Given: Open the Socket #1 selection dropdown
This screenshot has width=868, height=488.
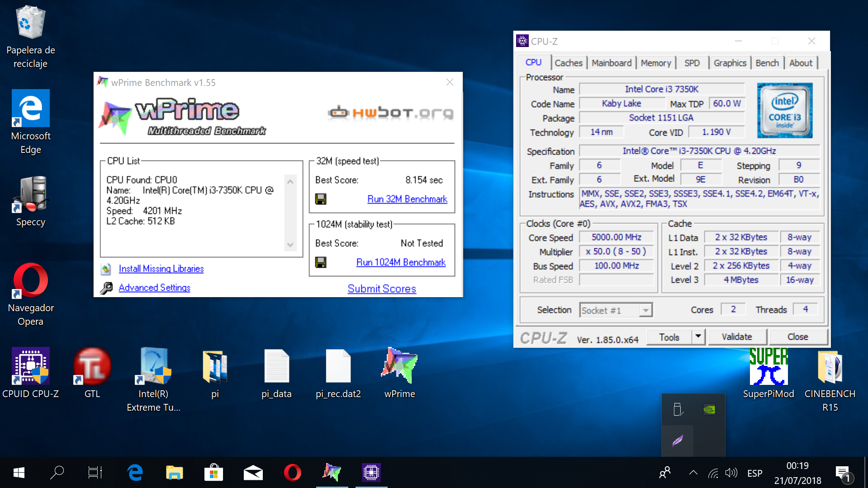Looking at the screenshot, I should pos(616,310).
